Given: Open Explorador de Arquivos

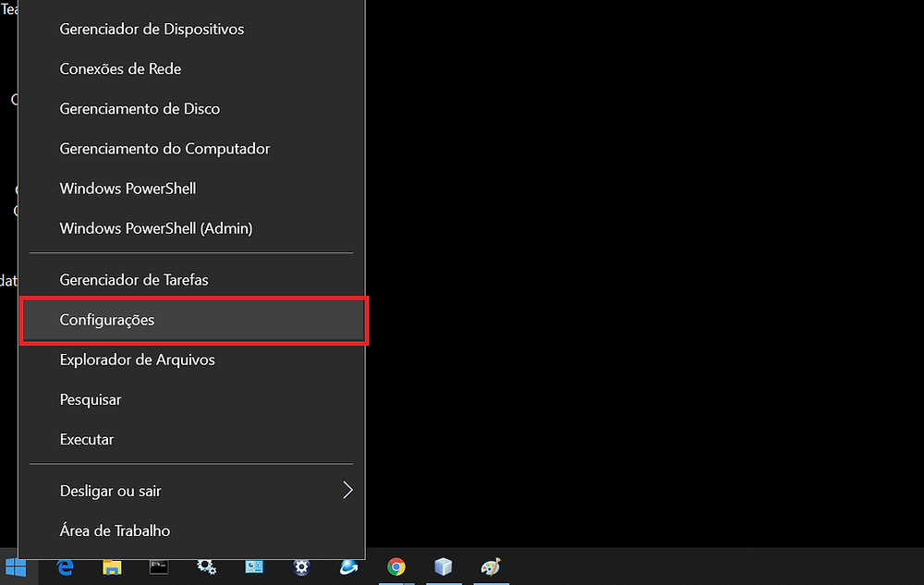Looking at the screenshot, I should coord(191,360).
